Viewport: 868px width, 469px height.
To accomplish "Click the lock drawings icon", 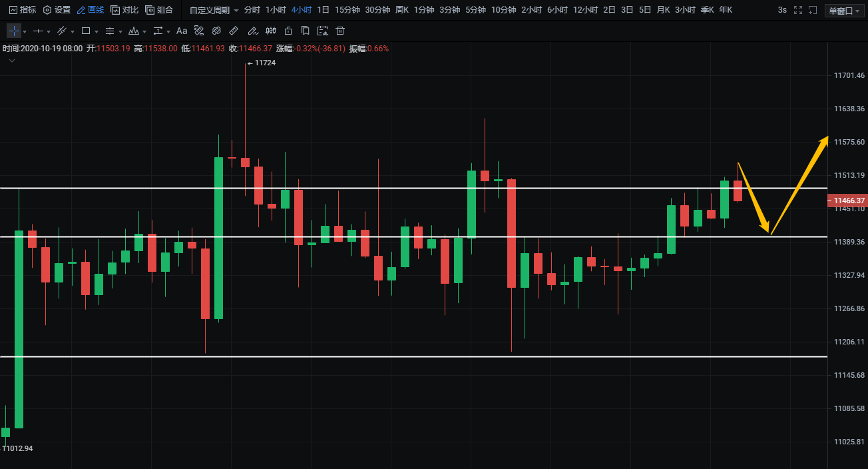I will coord(288,31).
